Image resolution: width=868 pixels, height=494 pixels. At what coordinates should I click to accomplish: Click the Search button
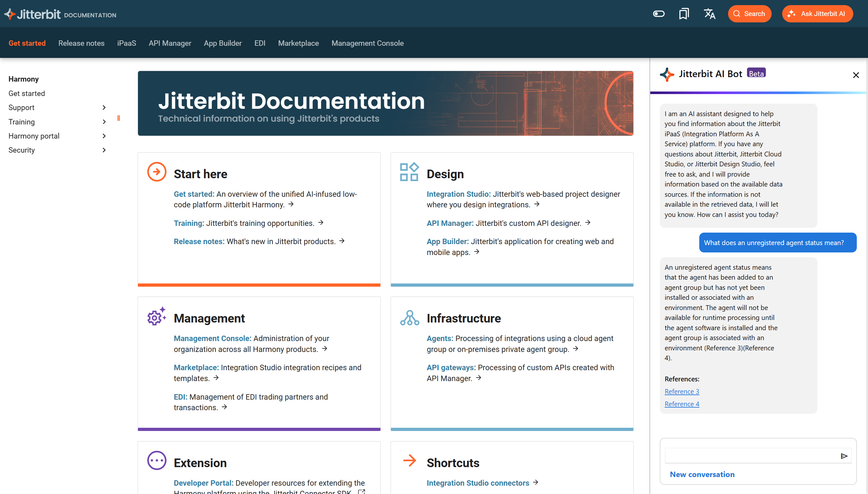coord(750,14)
